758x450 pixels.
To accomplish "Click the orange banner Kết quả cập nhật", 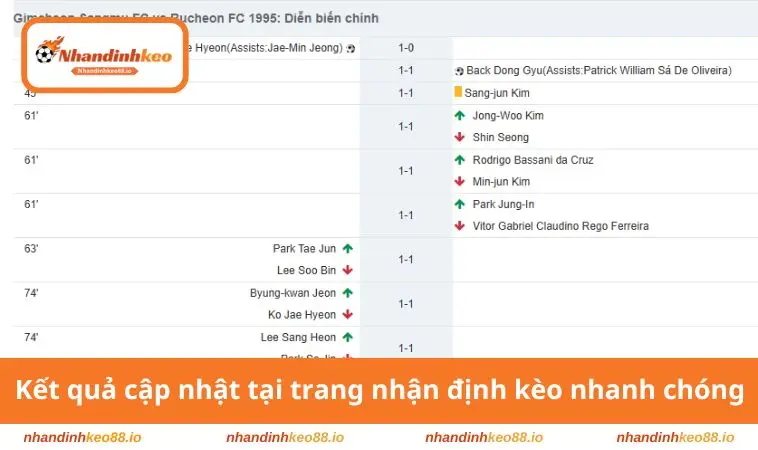I will (x=379, y=391).
